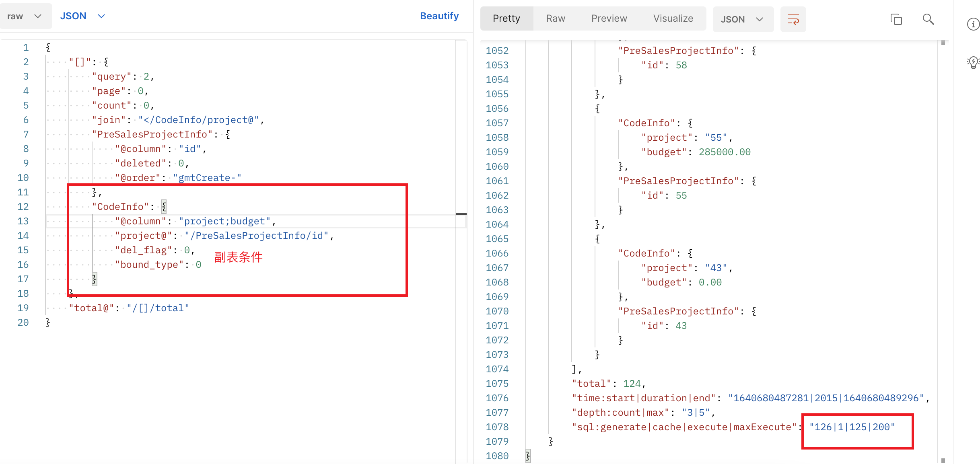The width and height of the screenshot is (980, 464).
Task: Switch to the Preview response tab
Action: (609, 18)
